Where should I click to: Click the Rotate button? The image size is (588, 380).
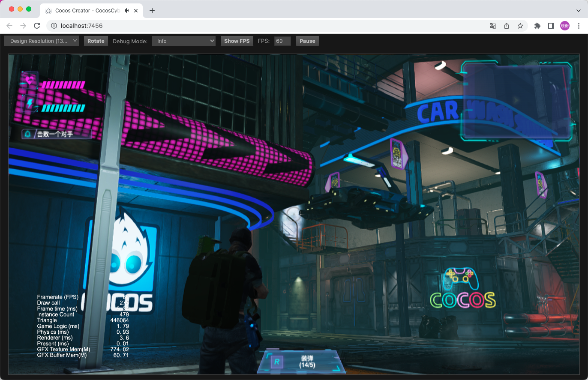point(96,41)
